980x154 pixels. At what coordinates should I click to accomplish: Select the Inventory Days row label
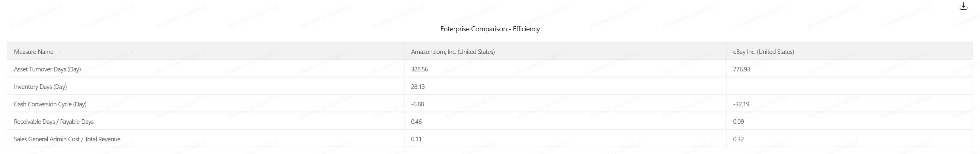[40, 86]
